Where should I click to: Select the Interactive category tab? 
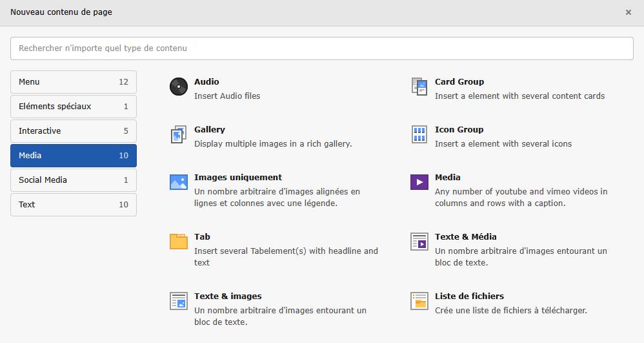[74, 131]
